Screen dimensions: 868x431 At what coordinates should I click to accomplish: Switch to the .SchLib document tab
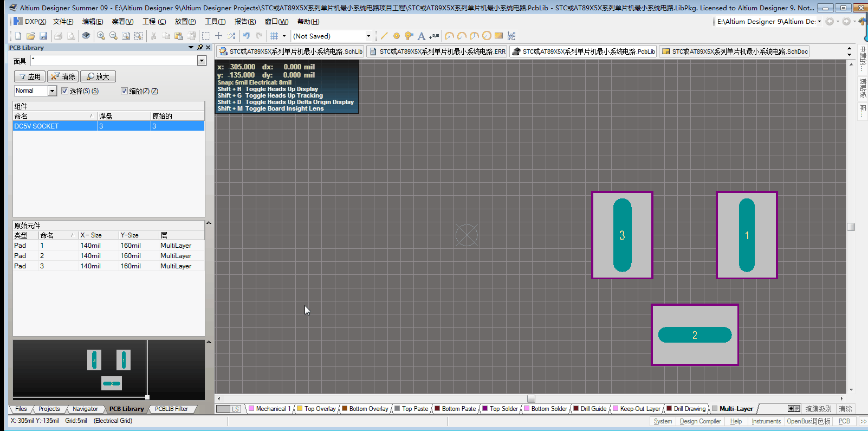click(x=290, y=52)
